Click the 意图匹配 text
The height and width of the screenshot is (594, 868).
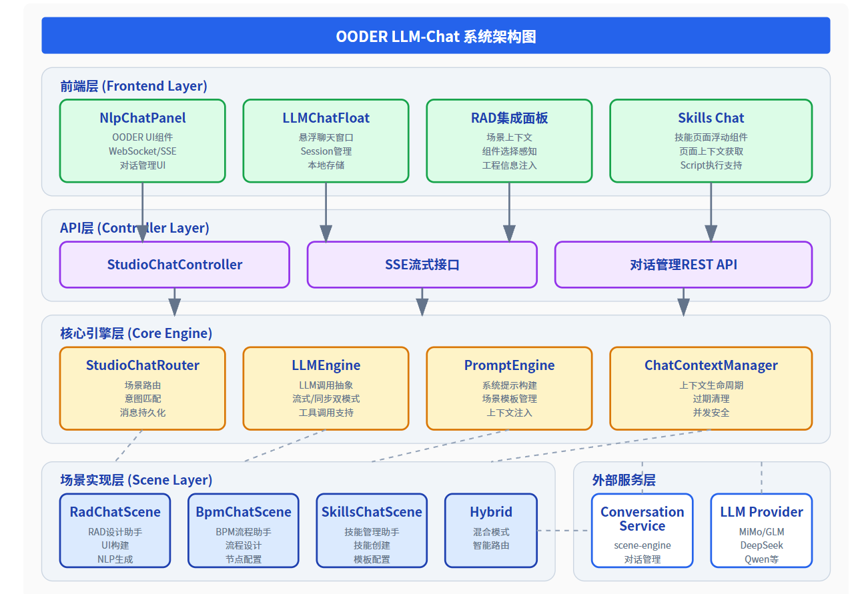(x=143, y=399)
